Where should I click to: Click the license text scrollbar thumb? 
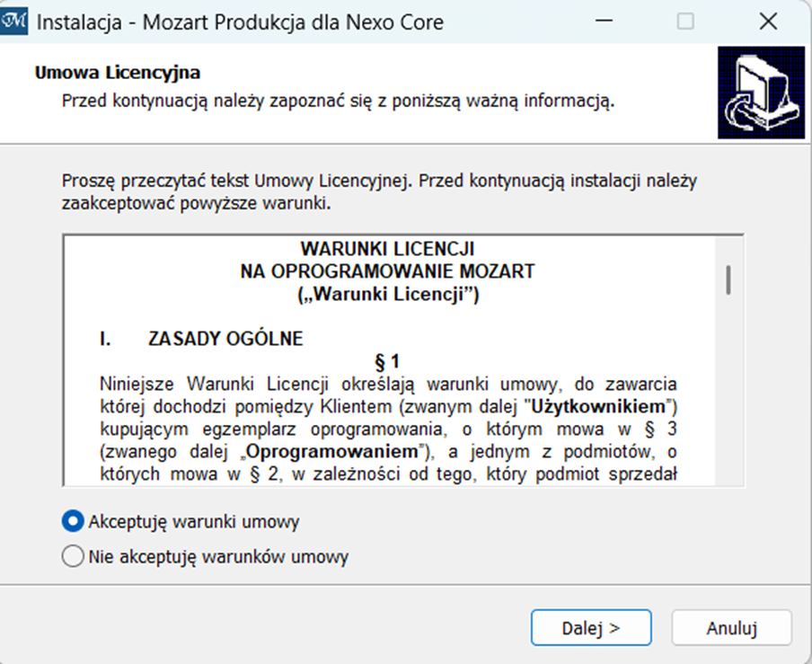point(728,279)
